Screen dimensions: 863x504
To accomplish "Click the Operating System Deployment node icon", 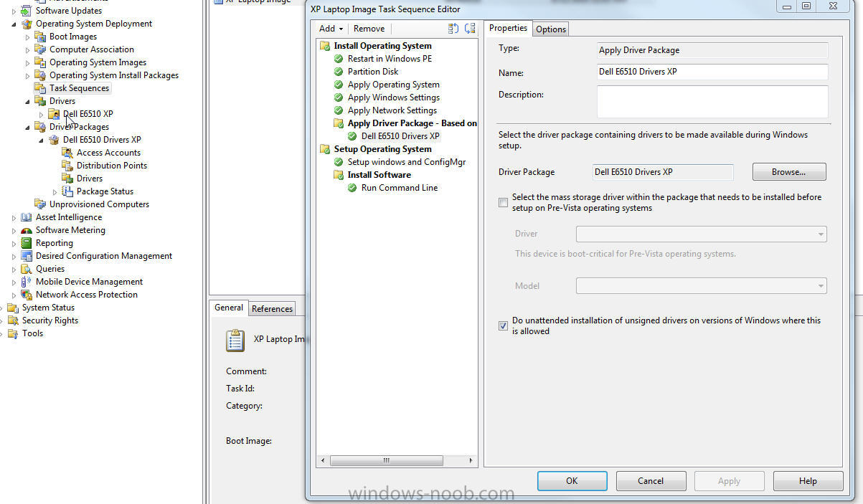I will click(x=27, y=24).
